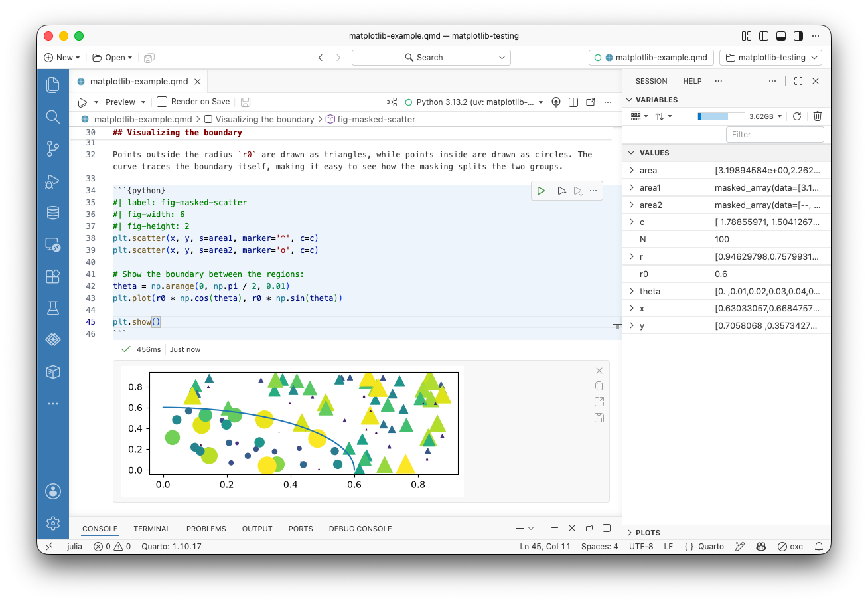Select the julia status bar entry
The width and height of the screenshot is (868, 603).
click(x=75, y=547)
